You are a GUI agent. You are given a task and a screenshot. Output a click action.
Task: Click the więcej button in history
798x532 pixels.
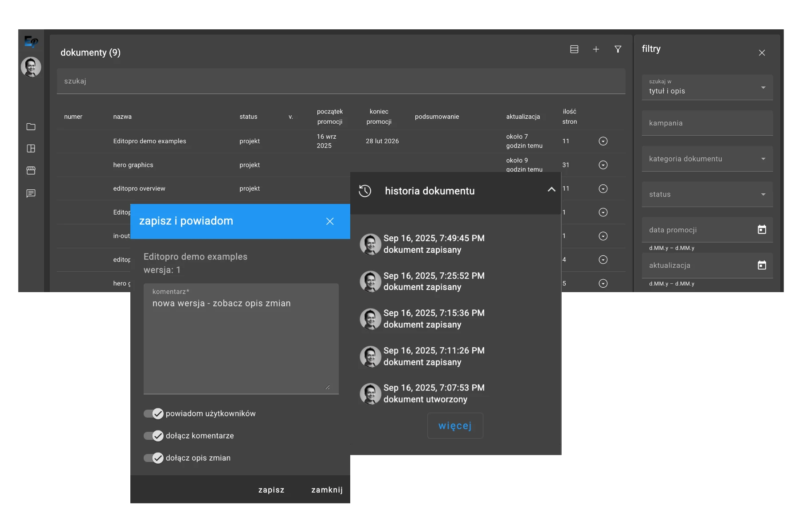[x=455, y=426]
